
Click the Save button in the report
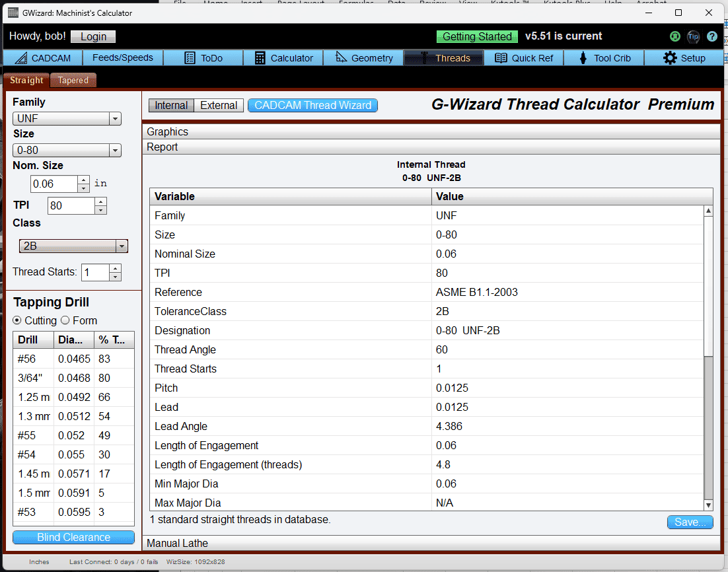pos(690,522)
